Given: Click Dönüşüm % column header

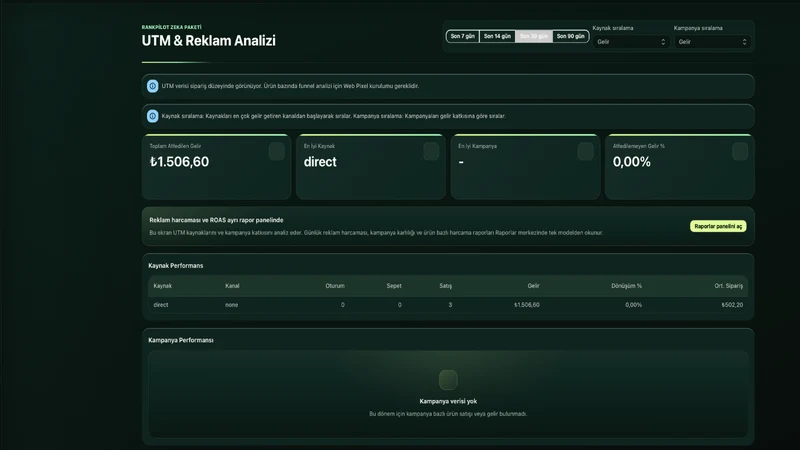Looking at the screenshot, I should [626, 286].
